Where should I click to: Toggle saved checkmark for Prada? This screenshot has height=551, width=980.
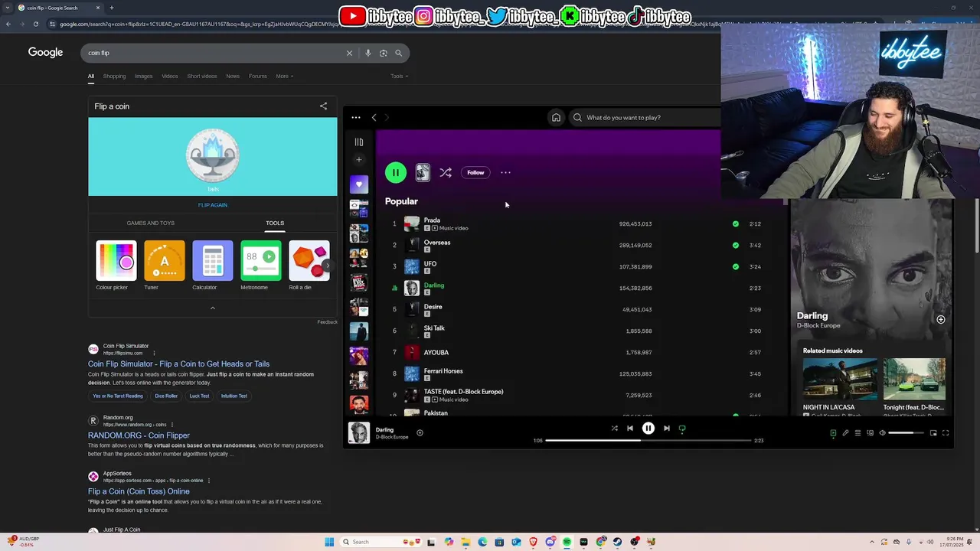point(736,223)
